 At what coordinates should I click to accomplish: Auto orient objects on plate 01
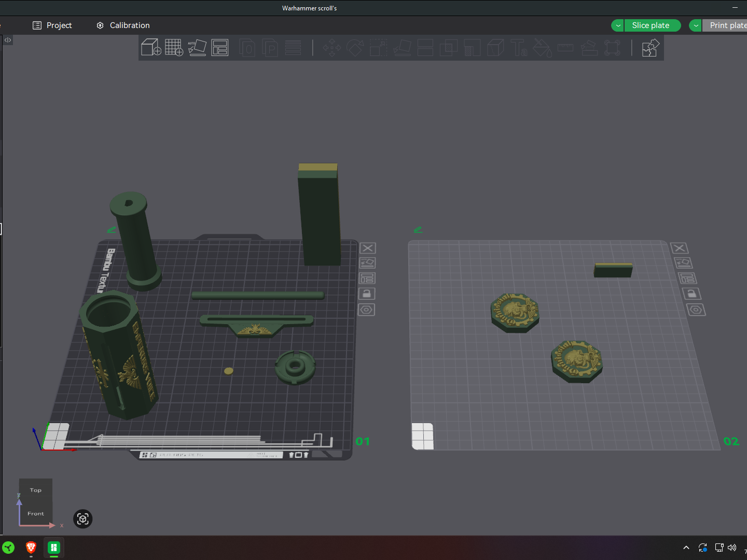pyautogui.click(x=367, y=263)
